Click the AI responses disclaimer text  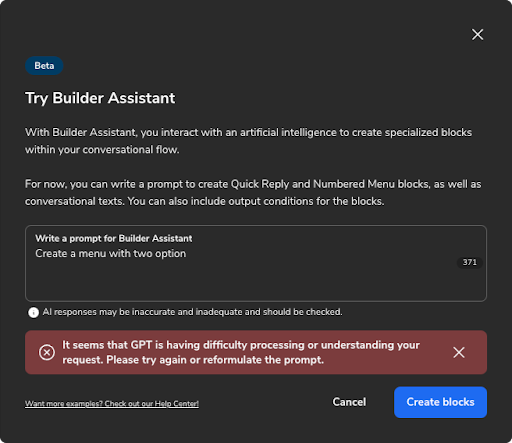[x=192, y=312]
